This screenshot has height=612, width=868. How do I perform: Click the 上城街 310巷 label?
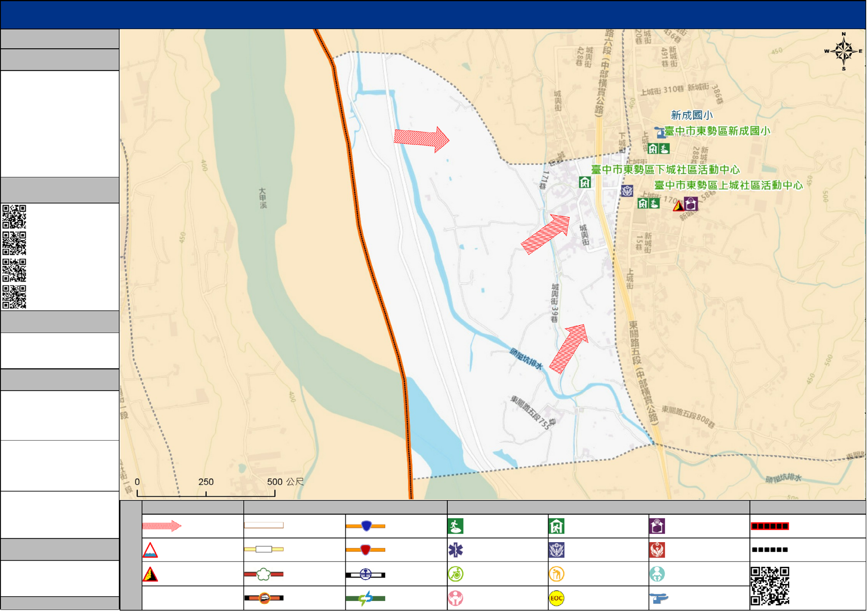click(x=662, y=91)
